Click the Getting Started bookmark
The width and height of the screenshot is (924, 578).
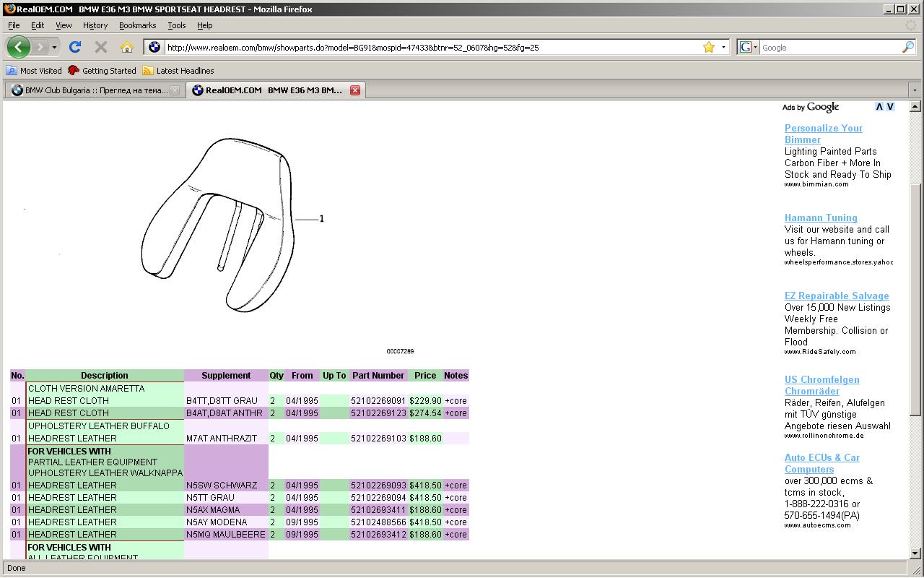pyautogui.click(x=102, y=71)
